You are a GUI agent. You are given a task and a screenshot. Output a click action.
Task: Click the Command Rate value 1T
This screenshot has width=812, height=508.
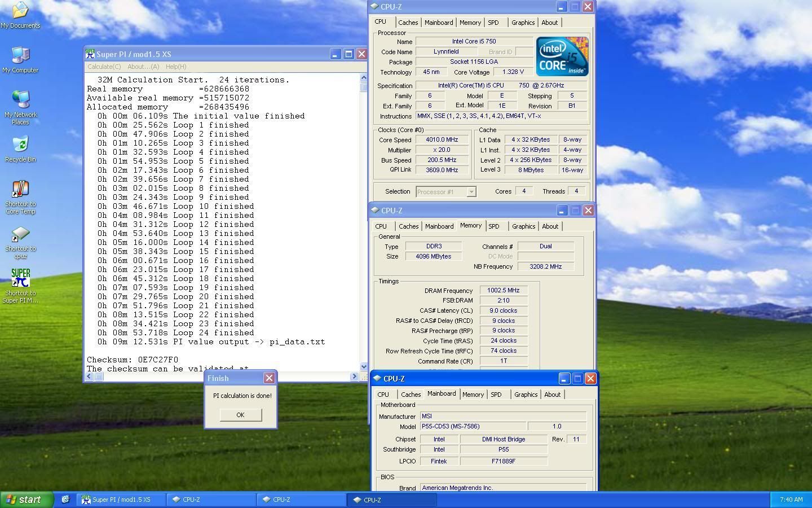(504, 361)
